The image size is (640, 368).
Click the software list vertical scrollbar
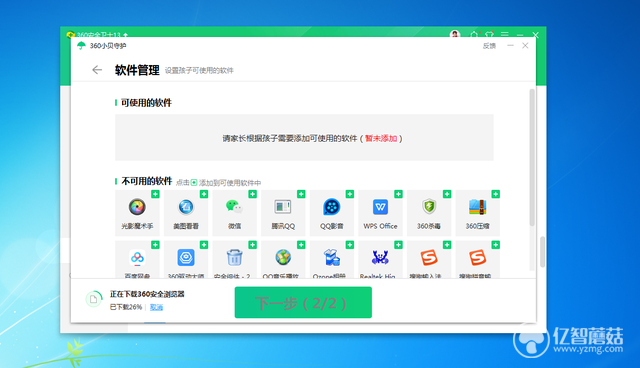click(x=532, y=157)
